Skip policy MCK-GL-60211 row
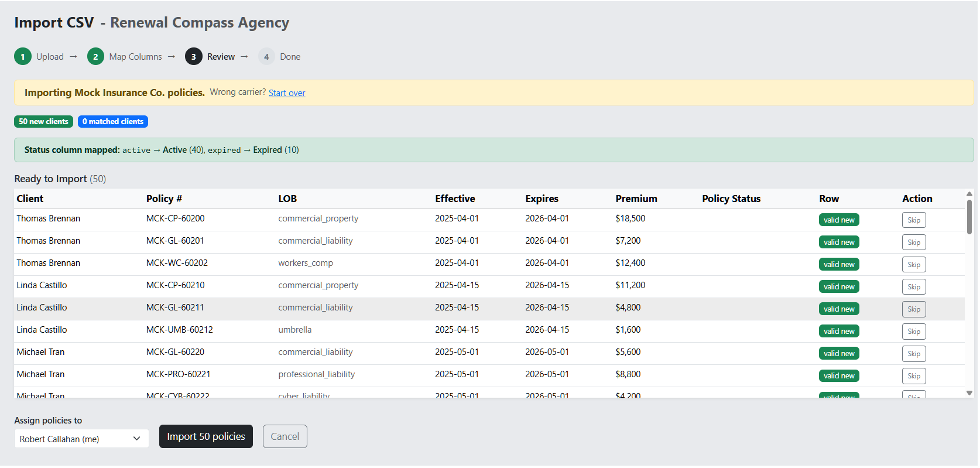This screenshot has width=980, height=468. 914,309
